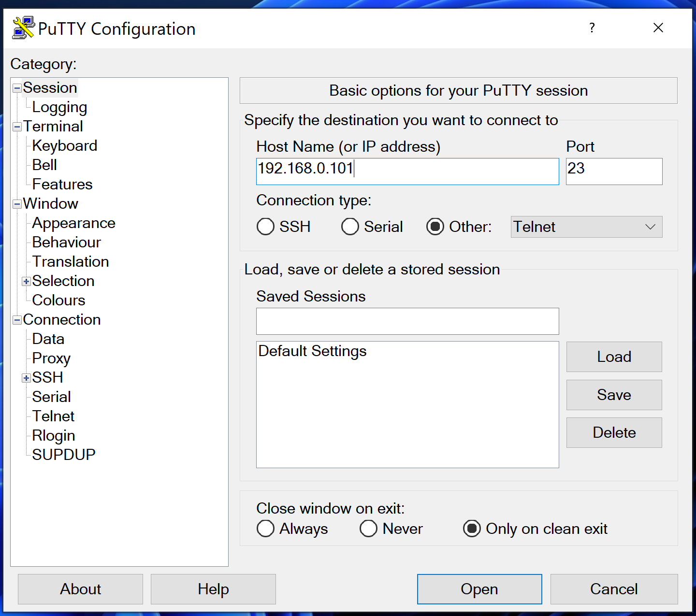This screenshot has height=616, width=696.
Task: Go to the Colours settings panel
Action: point(58,301)
